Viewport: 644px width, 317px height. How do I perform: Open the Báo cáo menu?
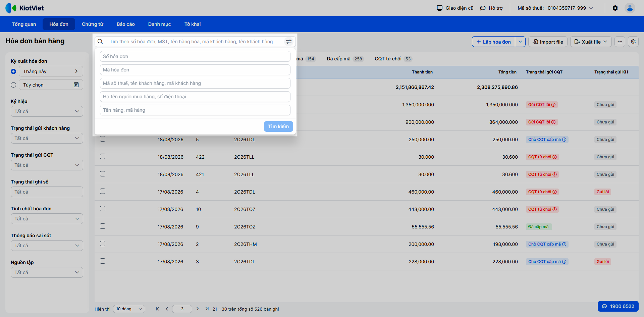126,24
